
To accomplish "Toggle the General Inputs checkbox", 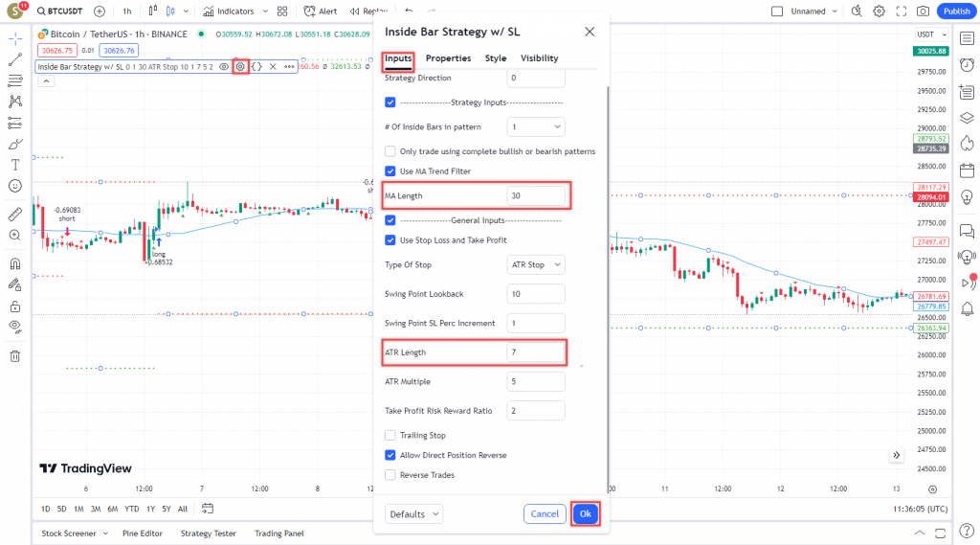I will pos(390,220).
